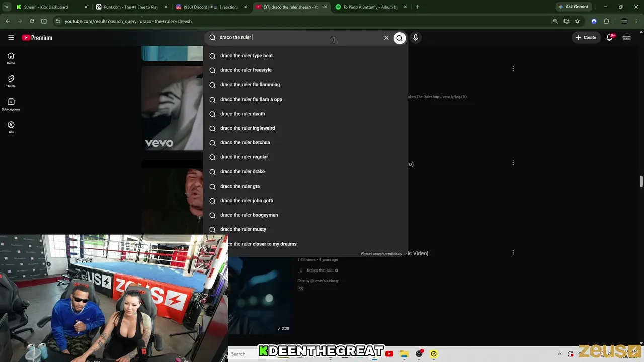
Task: Pick suggestion 'draco the ruler regular'
Action: 305,157
